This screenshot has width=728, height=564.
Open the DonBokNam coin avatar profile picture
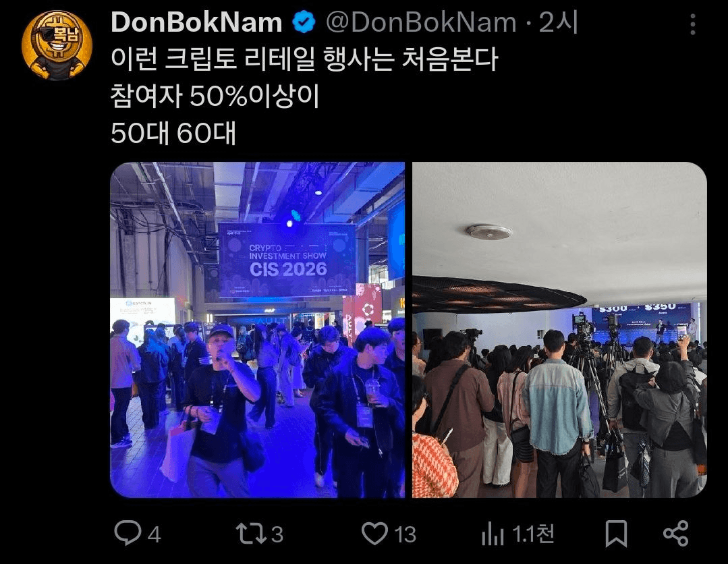tap(57, 45)
